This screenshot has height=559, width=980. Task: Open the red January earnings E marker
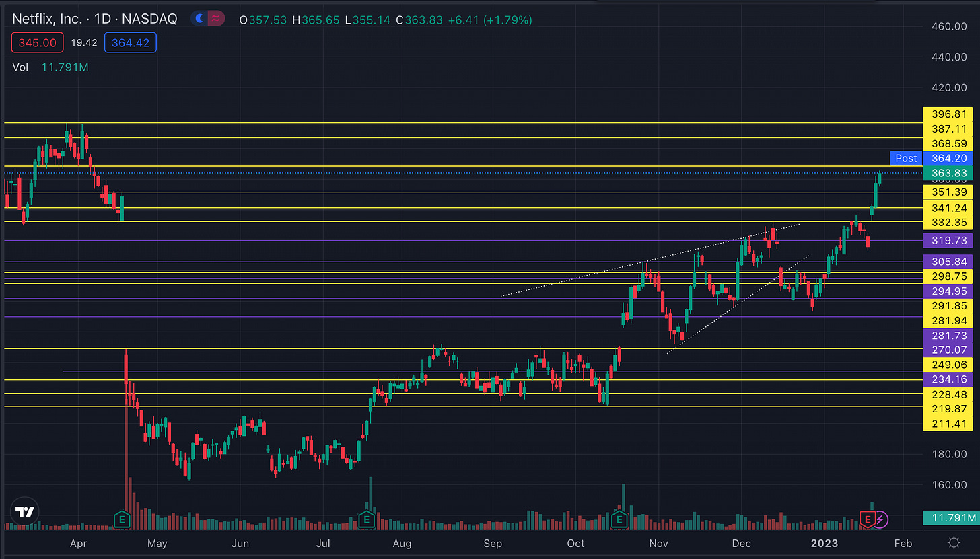click(868, 519)
